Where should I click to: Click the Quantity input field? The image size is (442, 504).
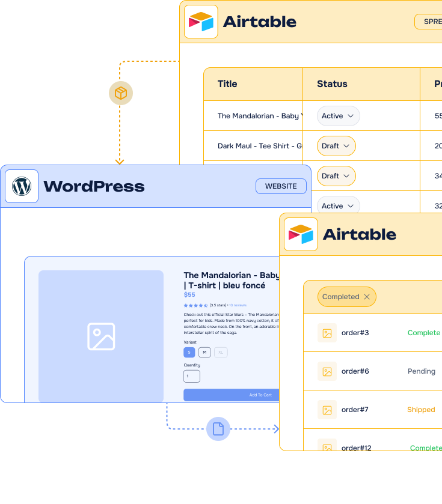[192, 376]
